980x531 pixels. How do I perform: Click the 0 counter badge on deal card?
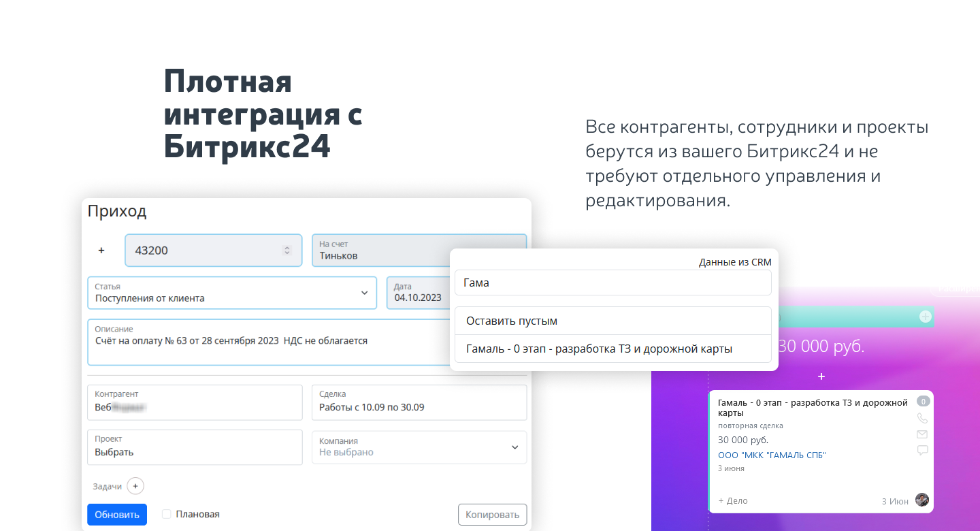pyautogui.click(x=923, y=402)
